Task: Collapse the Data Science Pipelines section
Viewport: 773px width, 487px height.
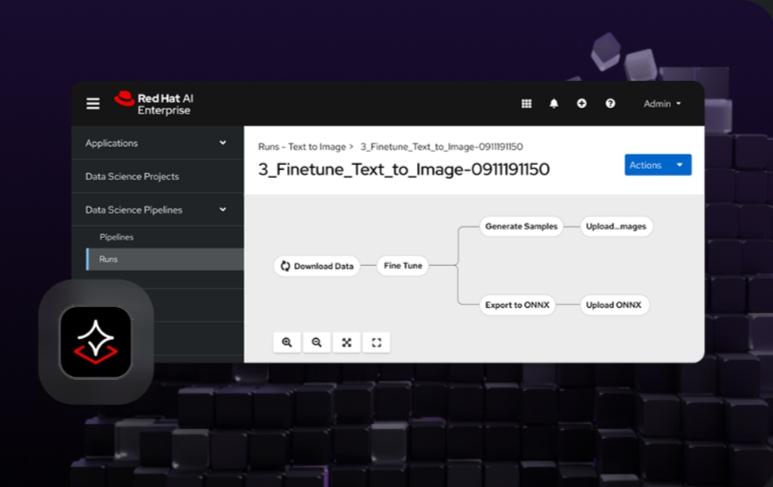Action: [222, 210]
